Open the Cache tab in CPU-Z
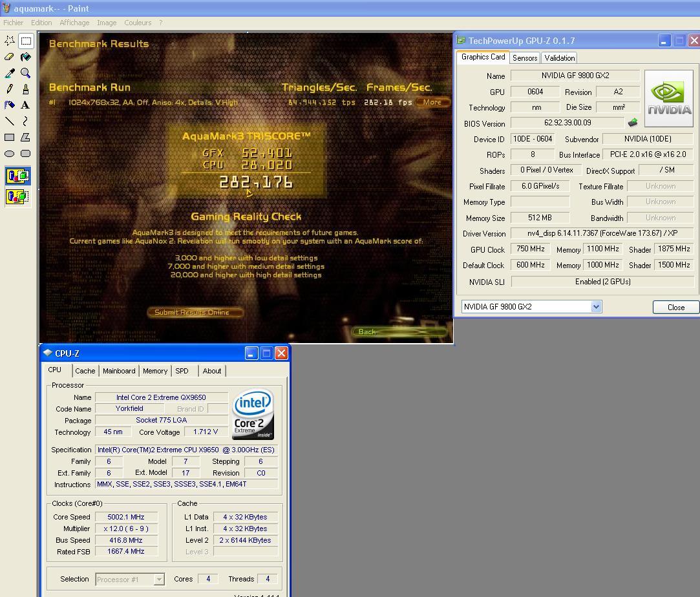 coord(85,371)
